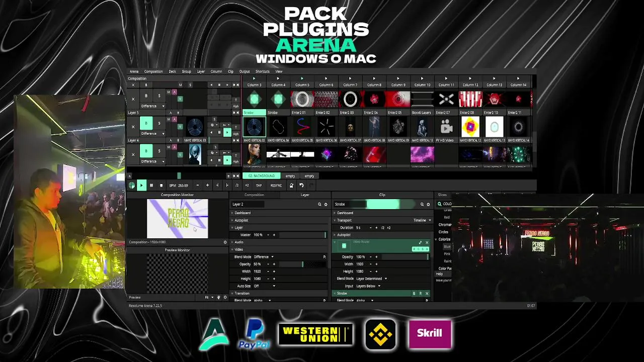The width and height of the screenshot is (644, 362).
Task: Open the Auto Size Off dropdown
Action: (264, 286)
